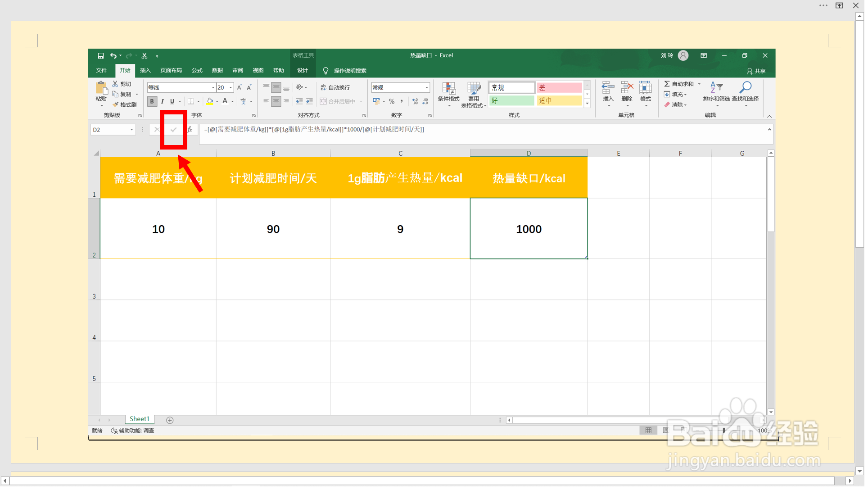Toggle middle vertical alignment
This screenshot has width=868, height=490.
(276, 87)
